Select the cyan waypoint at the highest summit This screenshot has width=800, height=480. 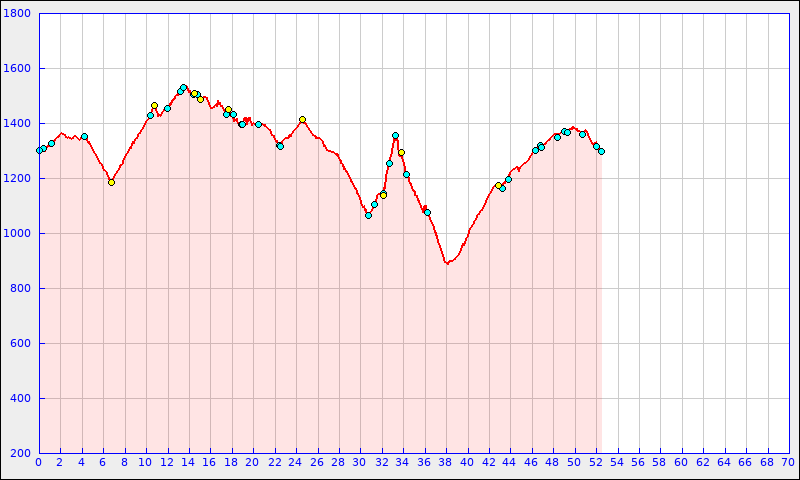click(183, 87)
